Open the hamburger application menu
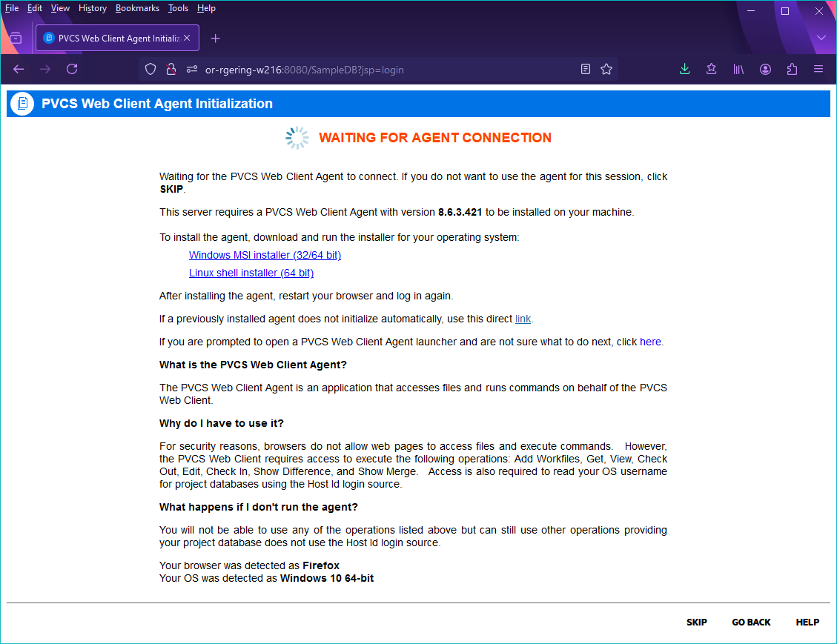This screenshot has width=837, height=644. click(x=818, y=69)
